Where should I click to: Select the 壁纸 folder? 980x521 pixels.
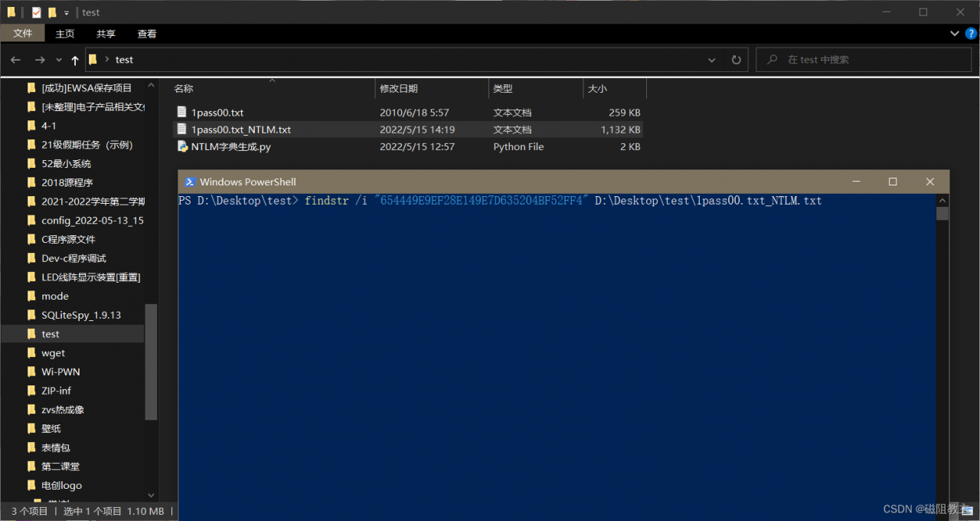pyautogui.click(x=51, y=428)
